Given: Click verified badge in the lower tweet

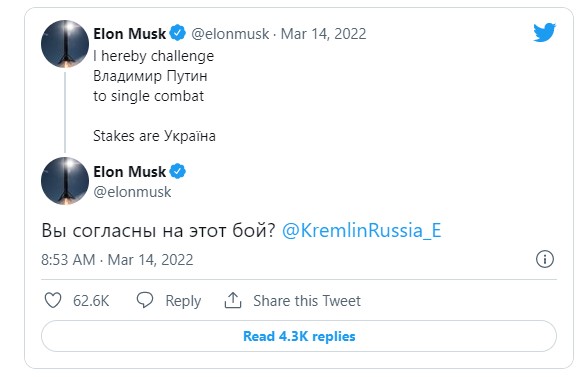Looking at the screenshot, I should [177, 171].
